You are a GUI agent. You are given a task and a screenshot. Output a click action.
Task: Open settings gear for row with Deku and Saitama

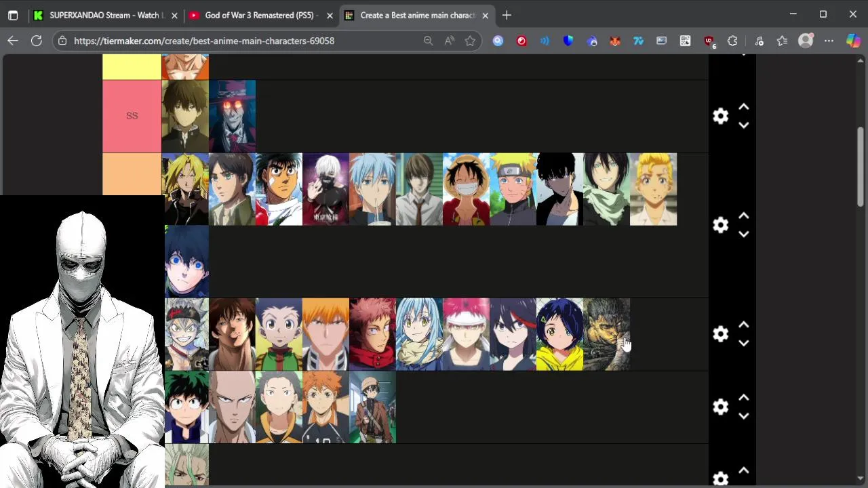click(x=720, y=407)
